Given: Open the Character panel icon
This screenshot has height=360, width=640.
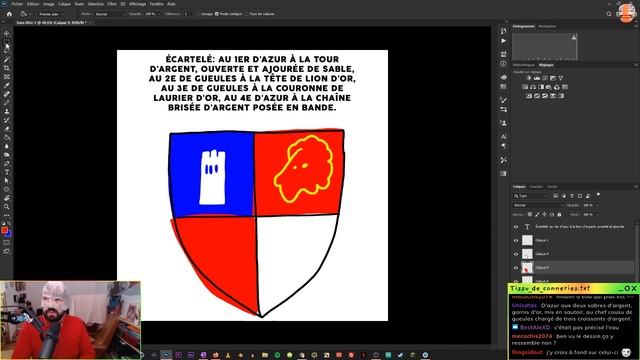Looking at the screenshot, I should click(x=503, y=137).
